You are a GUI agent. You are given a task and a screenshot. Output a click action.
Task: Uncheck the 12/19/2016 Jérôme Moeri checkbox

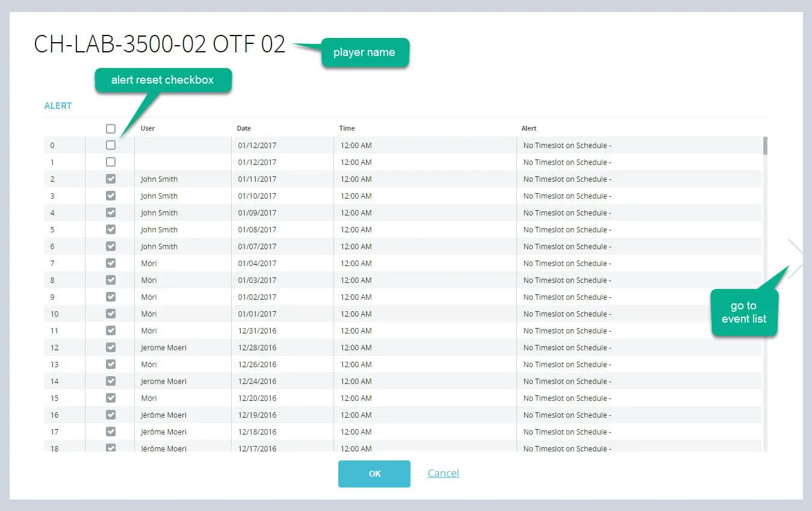point(111,415)
